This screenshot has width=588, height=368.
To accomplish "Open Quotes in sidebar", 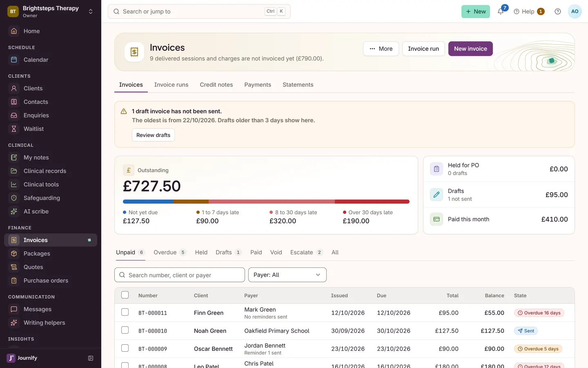I will tap(51, 267).
